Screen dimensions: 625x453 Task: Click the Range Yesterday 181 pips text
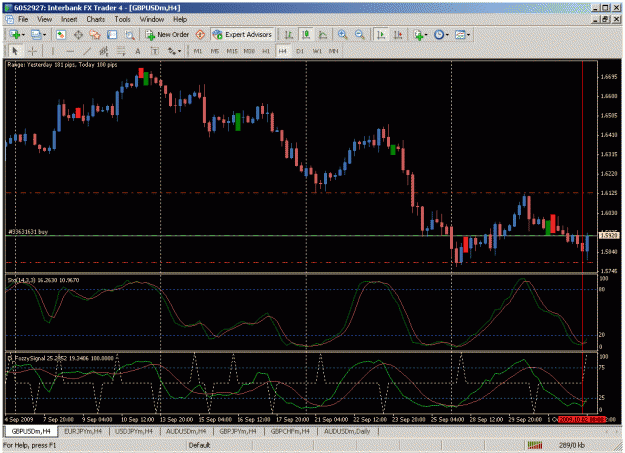tap(62, 64)
